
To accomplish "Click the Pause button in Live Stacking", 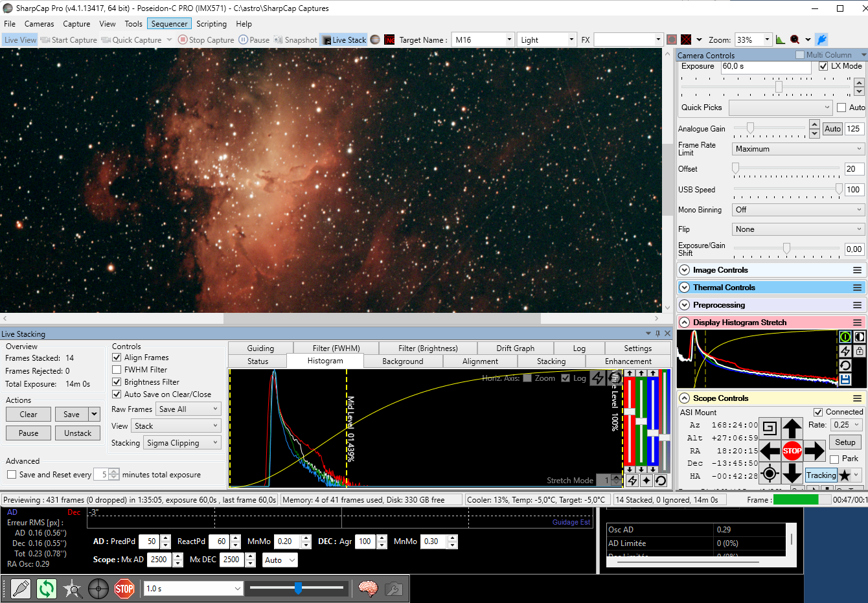I will pos(29,433).
